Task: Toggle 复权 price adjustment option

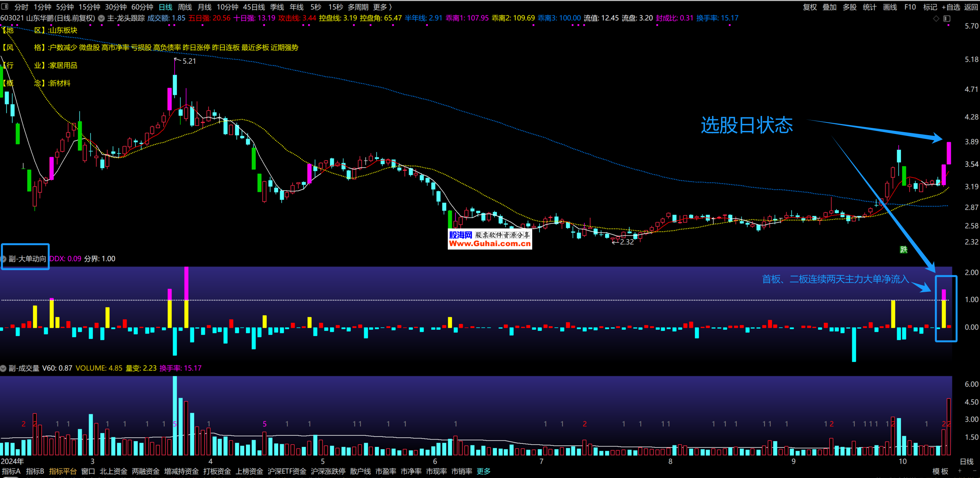Action: click(x=810, y=7)
